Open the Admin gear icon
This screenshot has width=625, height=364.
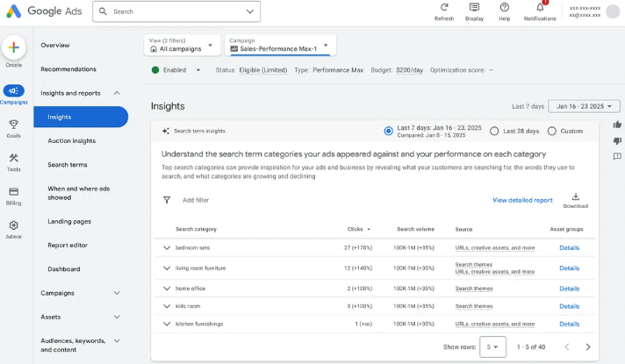13,225
